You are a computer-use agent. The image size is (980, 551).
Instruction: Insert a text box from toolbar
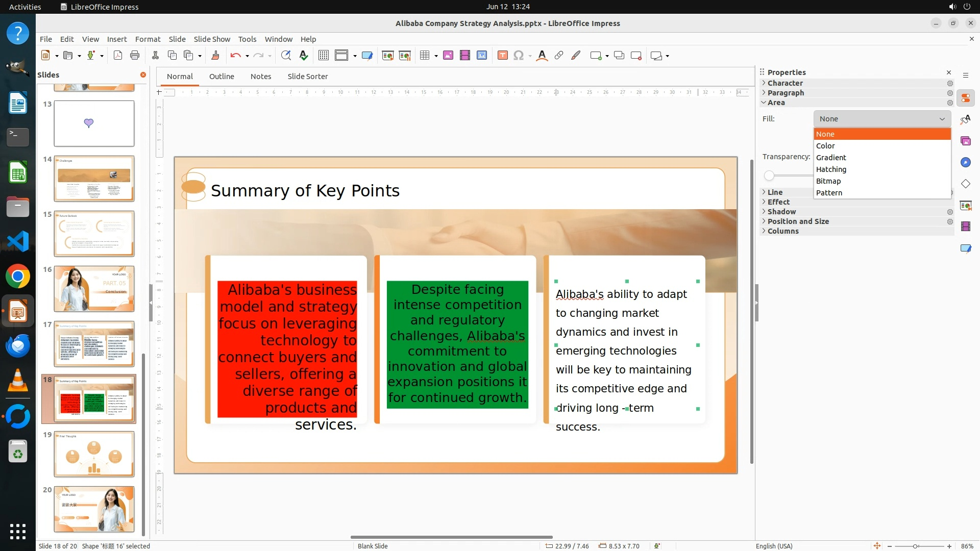[x=503, y=56]
